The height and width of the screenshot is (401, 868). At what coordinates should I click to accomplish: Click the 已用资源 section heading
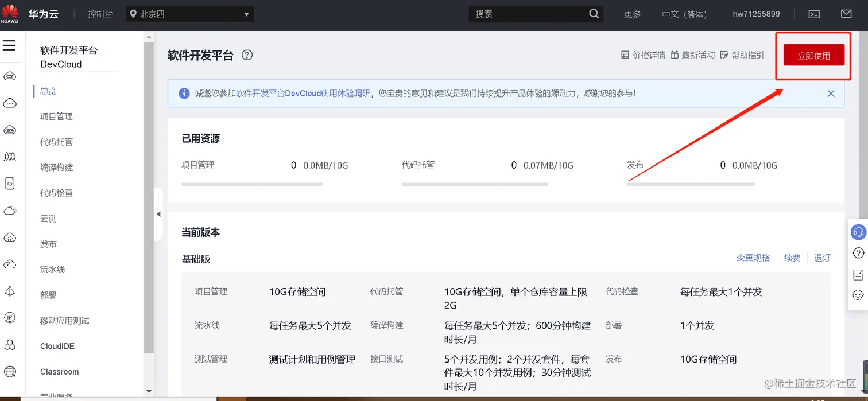pyautogui.click(x=201, y=138)
